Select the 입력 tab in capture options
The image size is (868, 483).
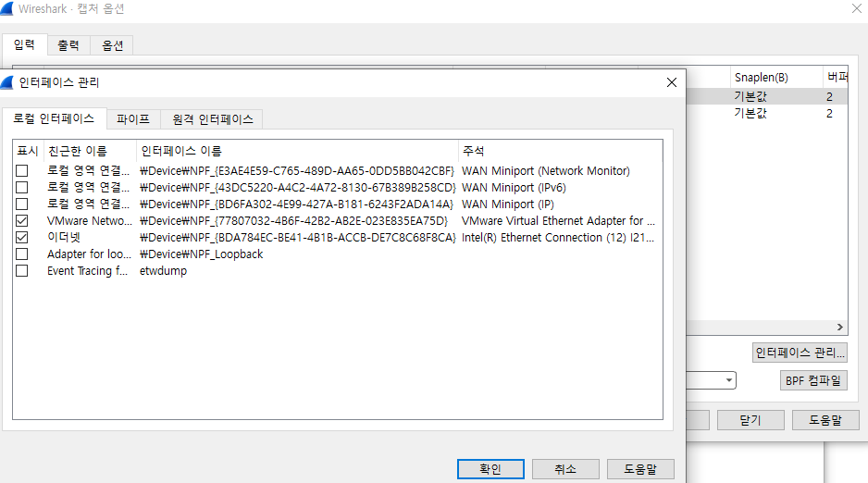[x=24, y=44]
